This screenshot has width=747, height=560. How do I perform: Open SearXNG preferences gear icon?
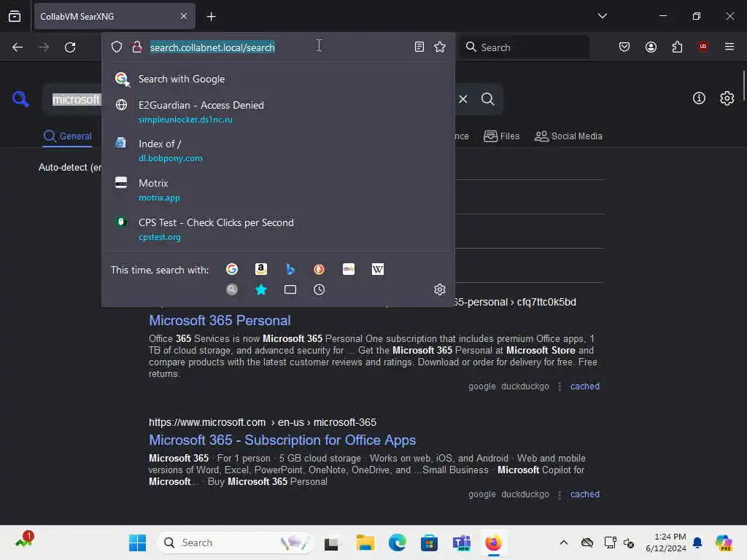coord(727,98)
